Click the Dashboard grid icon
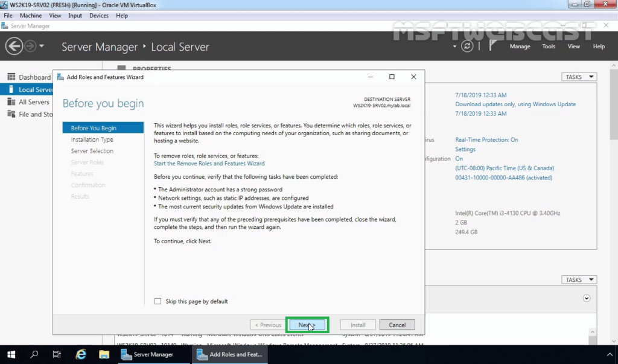The width and height of the screenshot is (618, 364). coord(11,77)
